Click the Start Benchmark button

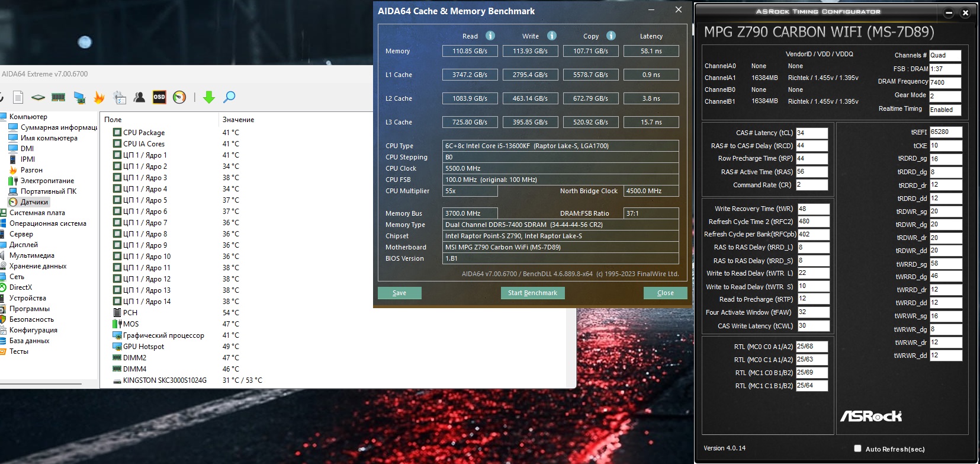(532, 293)
